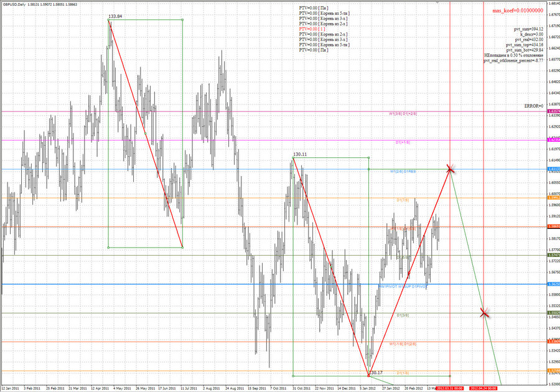Click the pink 1.6235 price tag on the axis
Image resolution: width=560 pixels, height=392 pixels.
[554, 139]
